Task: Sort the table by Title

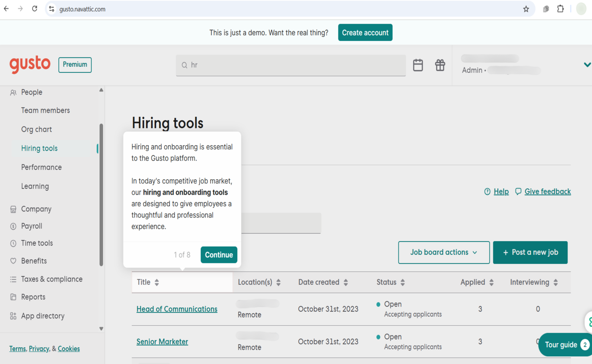Action: point(157,283)
